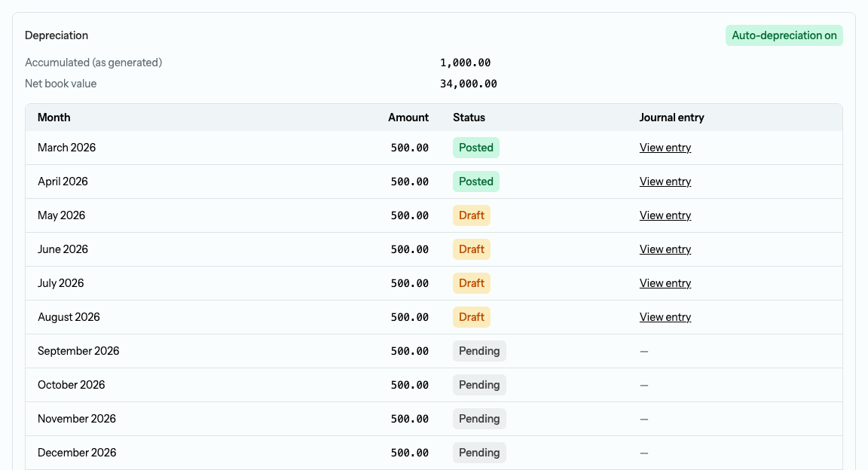Click the Posted status badge for April 2026
Screen dimensions: 868x470
coord(476,182)
